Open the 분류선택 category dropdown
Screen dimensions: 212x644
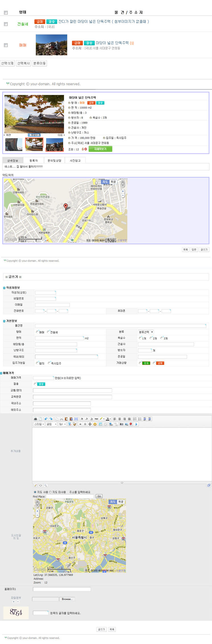(146, 332)
